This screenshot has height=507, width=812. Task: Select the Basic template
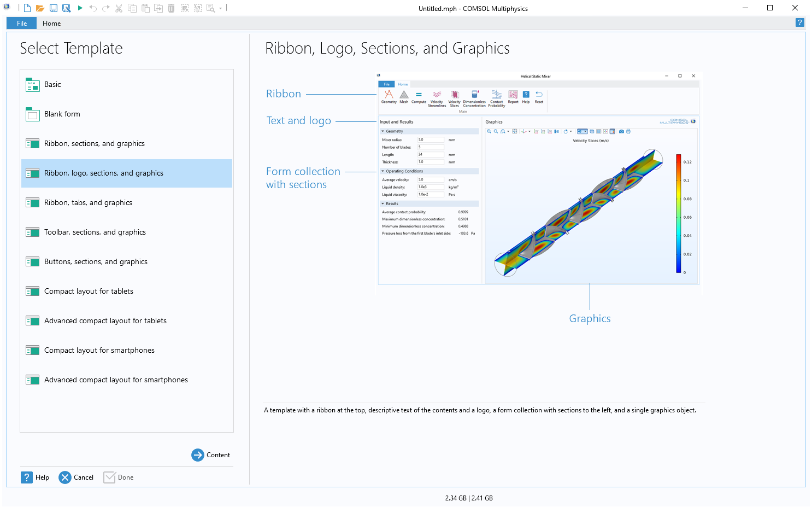point(127,84)
